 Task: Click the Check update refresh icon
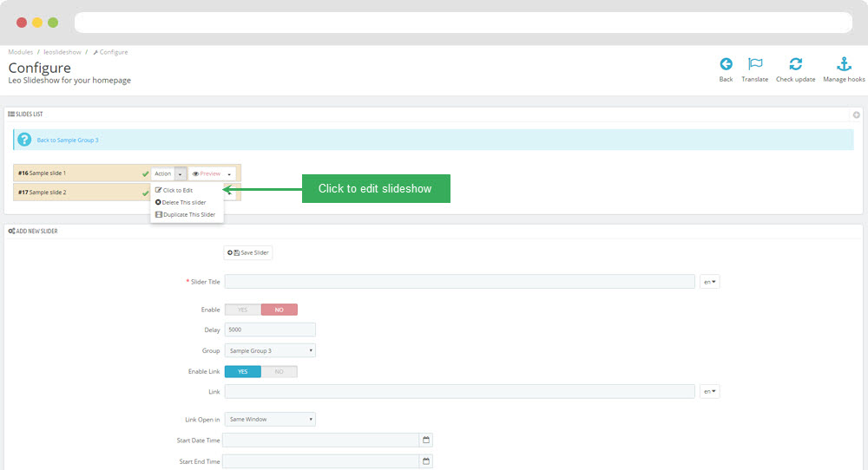795,64
